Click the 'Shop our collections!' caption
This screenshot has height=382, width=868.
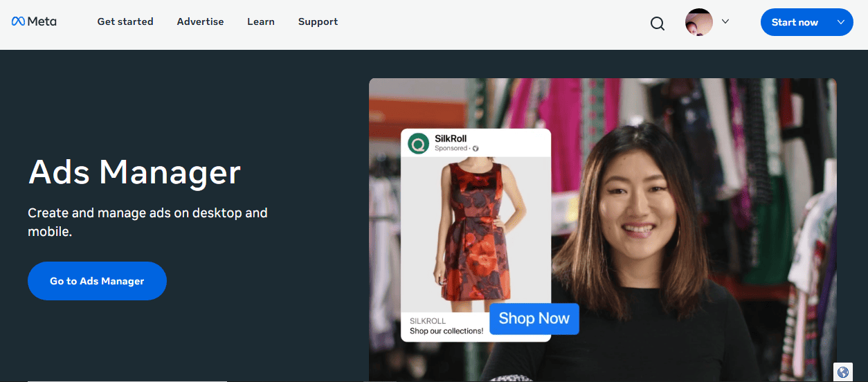pos(446,331)
